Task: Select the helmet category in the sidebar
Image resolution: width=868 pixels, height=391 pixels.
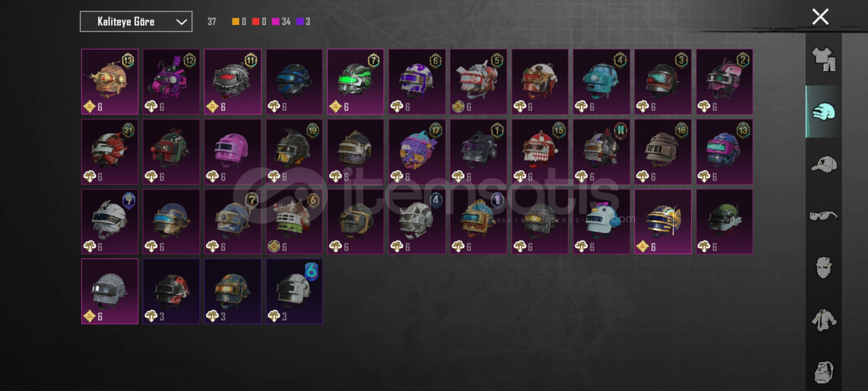Action: point(824,112)
